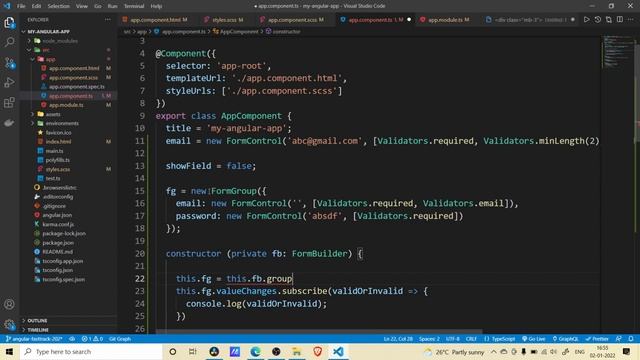This screenshot has width=640, height=360.
Task: Open notifications bell in status bar
Action: [631, 339]
